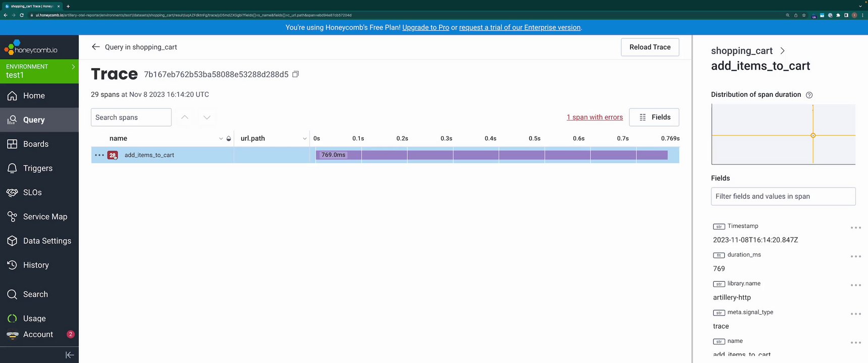Open the Triggers bell icon

click(13, 168)
